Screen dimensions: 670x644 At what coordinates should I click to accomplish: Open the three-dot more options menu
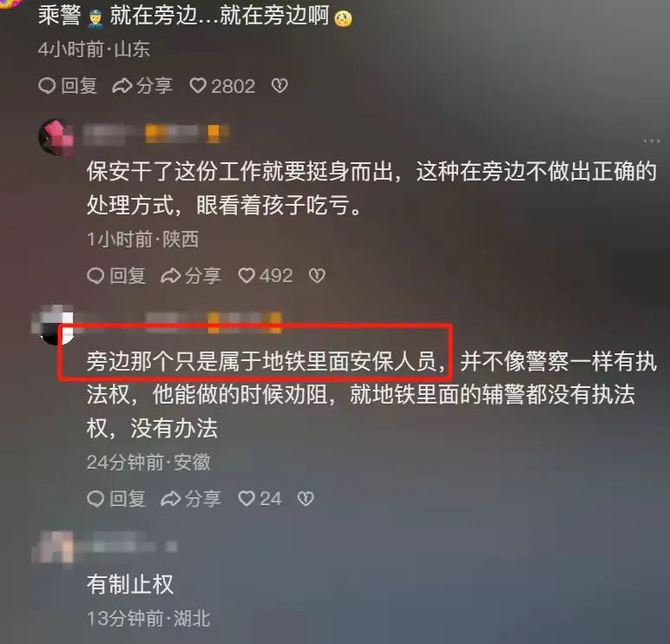(x=652, y=141)
